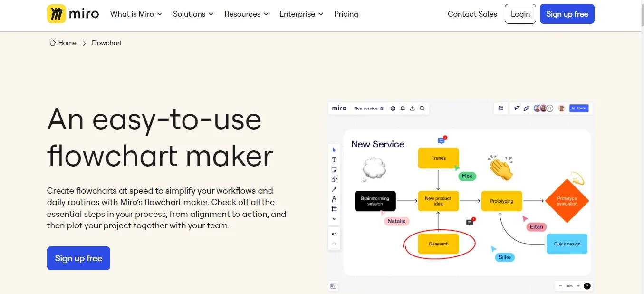Click Sign up free in header

[567, 14]
